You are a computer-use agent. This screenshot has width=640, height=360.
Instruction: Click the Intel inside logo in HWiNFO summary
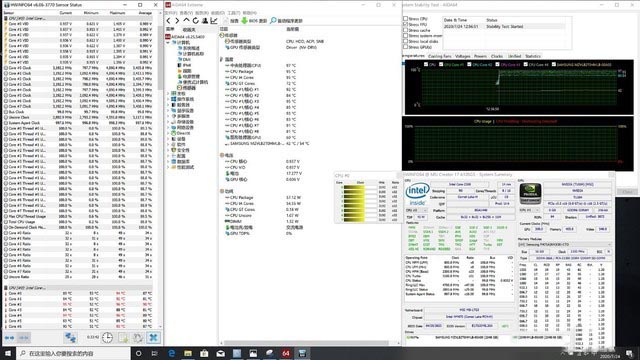pyautogui.click(x=417, y=194)
